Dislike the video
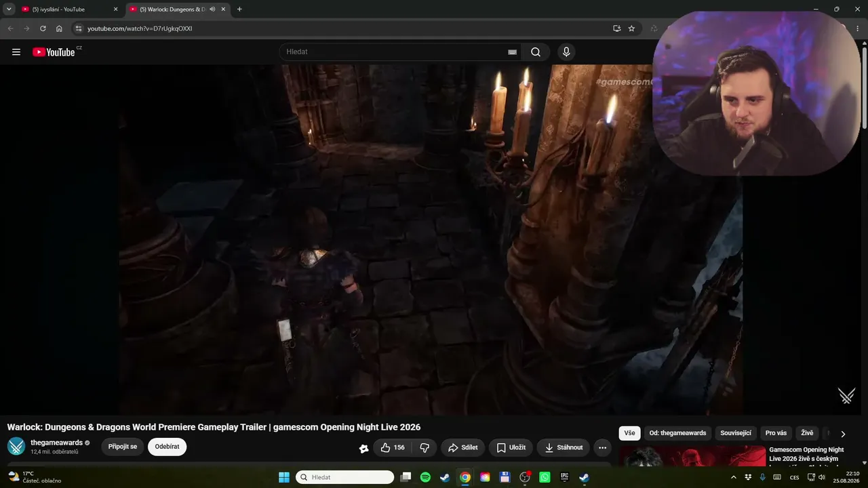This screenshot has height=488, width=868. coord(425,447)
